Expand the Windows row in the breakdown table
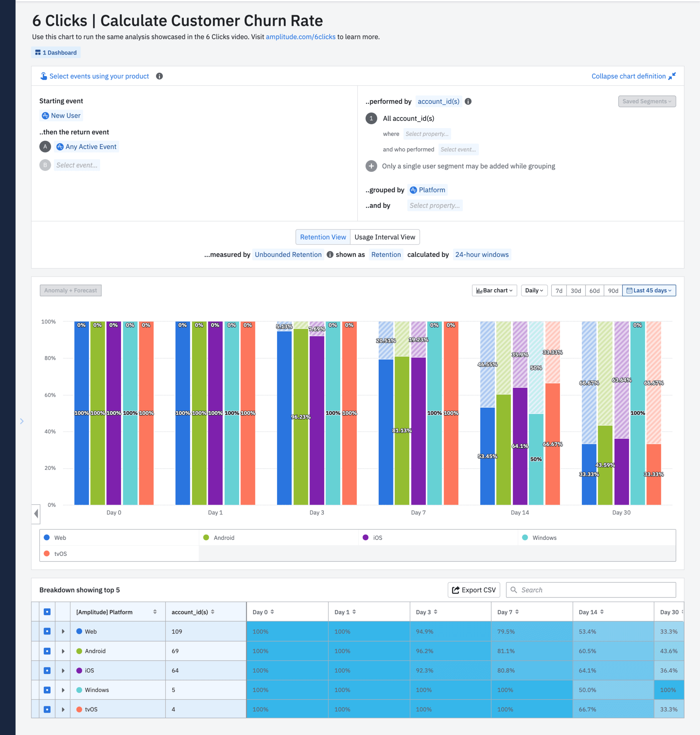 coord(63,689)
